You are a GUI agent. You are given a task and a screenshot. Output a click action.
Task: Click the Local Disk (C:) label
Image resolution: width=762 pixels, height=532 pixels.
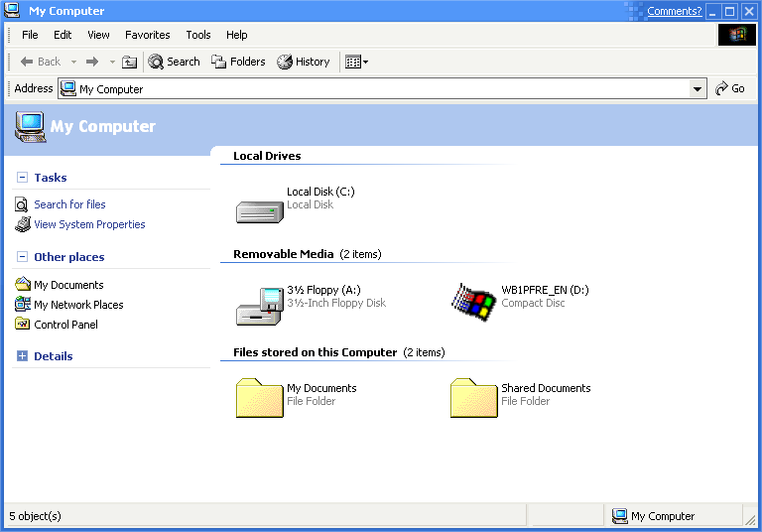click(x=320, y=192)
